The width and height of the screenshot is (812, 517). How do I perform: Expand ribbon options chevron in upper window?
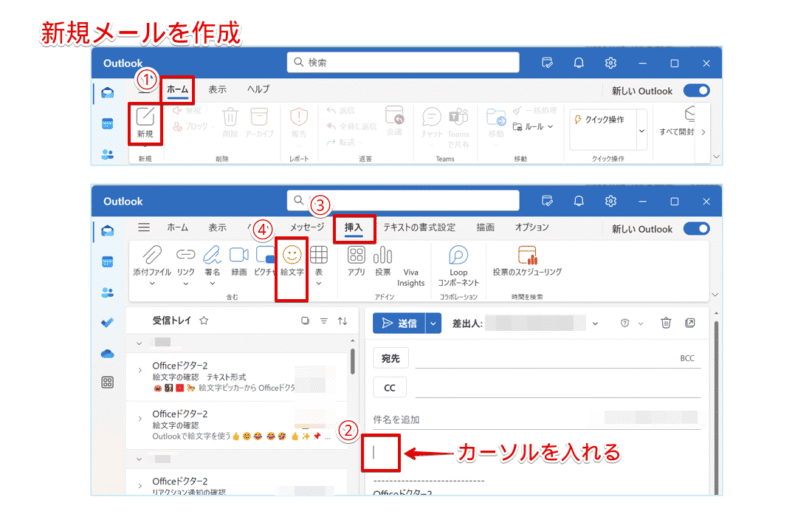pos(716,156)
